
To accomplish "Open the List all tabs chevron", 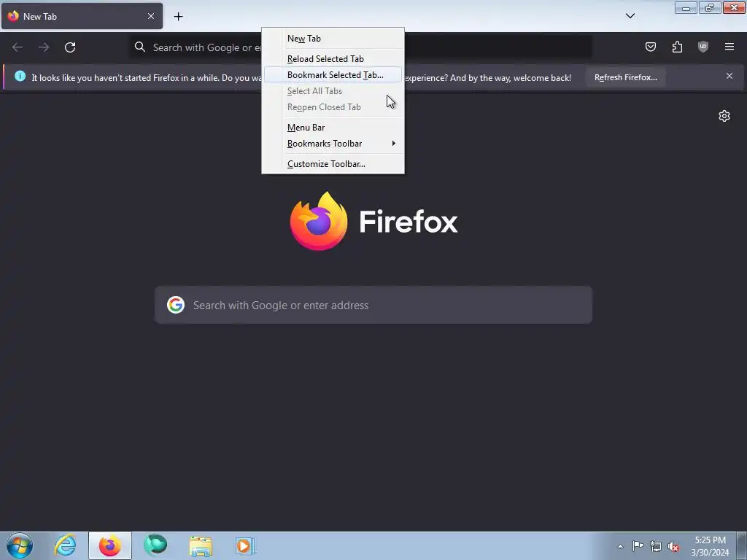I will (x=630, y=16).
